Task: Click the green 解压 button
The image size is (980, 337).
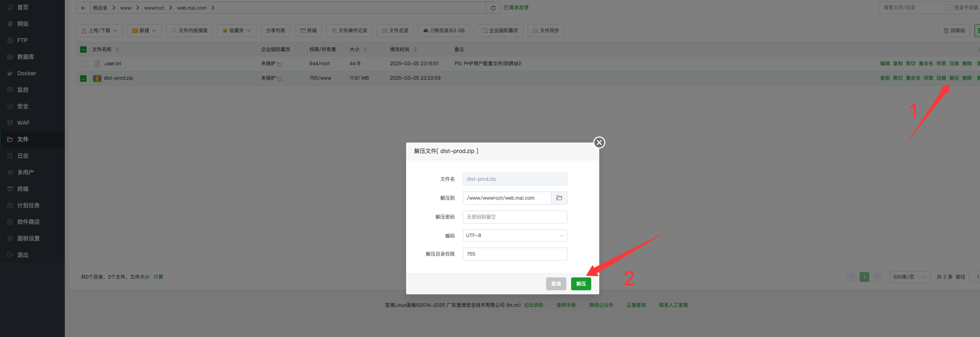Action: pyautogui.click(x=581, y=284)
